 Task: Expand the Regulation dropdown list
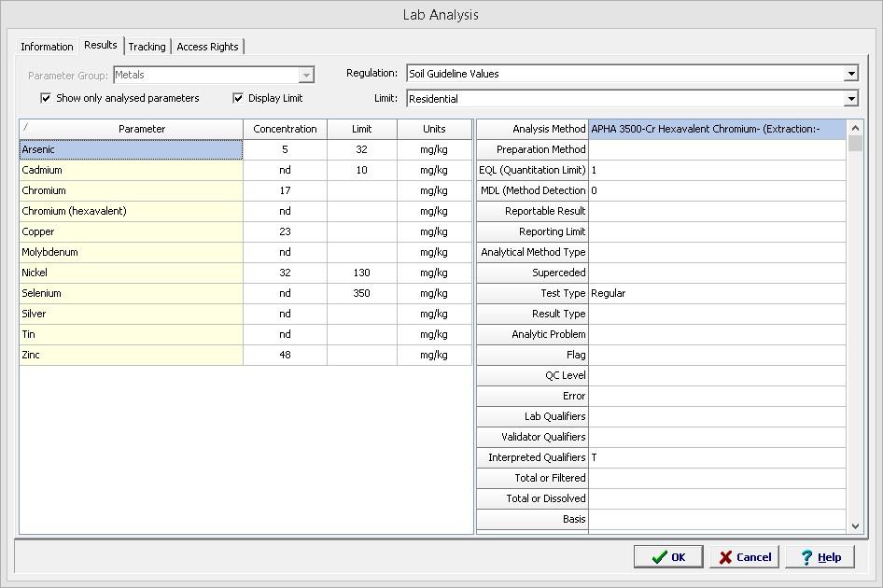[850, 74]
